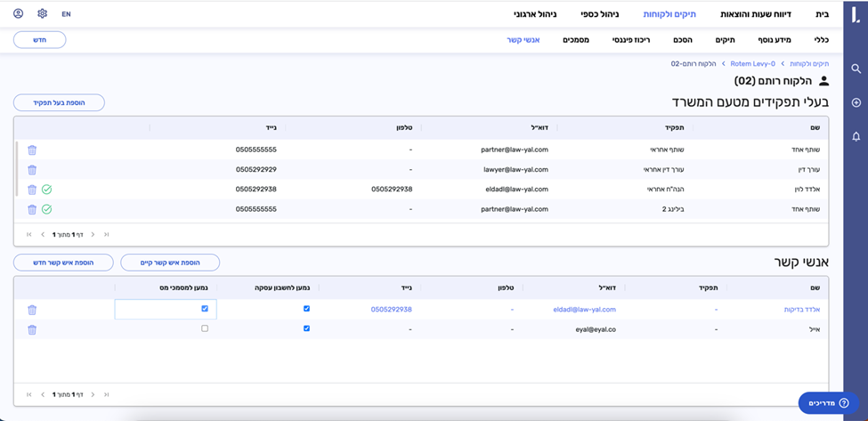868x421 pixels.
Task: Delete the אלדד בדיקות contact row
Action: [32, 310]
